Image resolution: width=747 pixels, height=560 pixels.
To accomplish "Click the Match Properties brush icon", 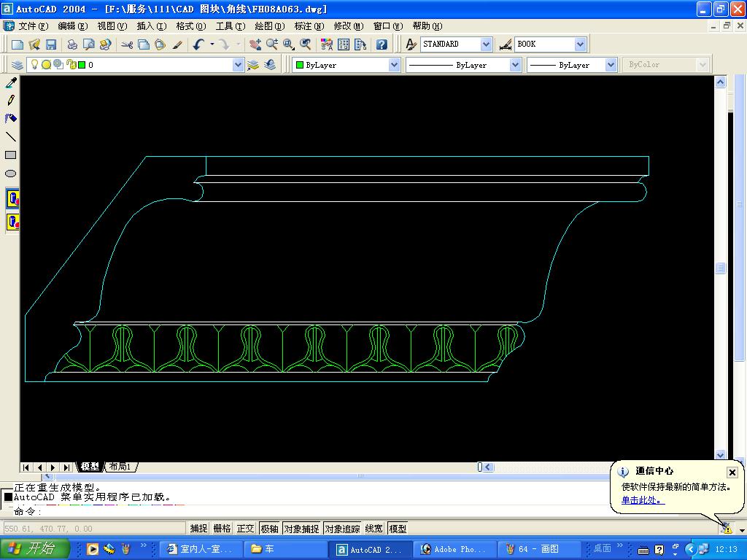I will [x=177, y=44].
